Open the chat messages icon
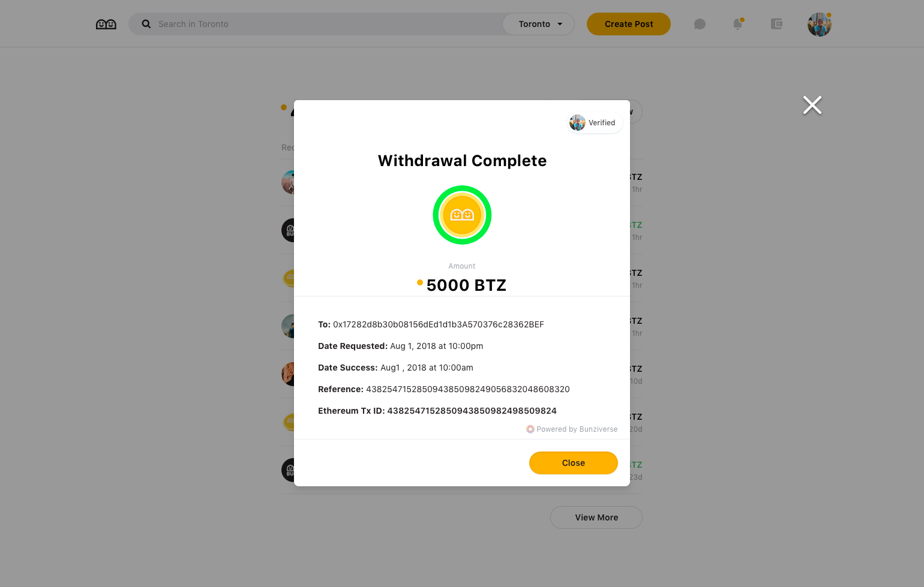Viewport: 924px width, 587px height. (700, 24)
